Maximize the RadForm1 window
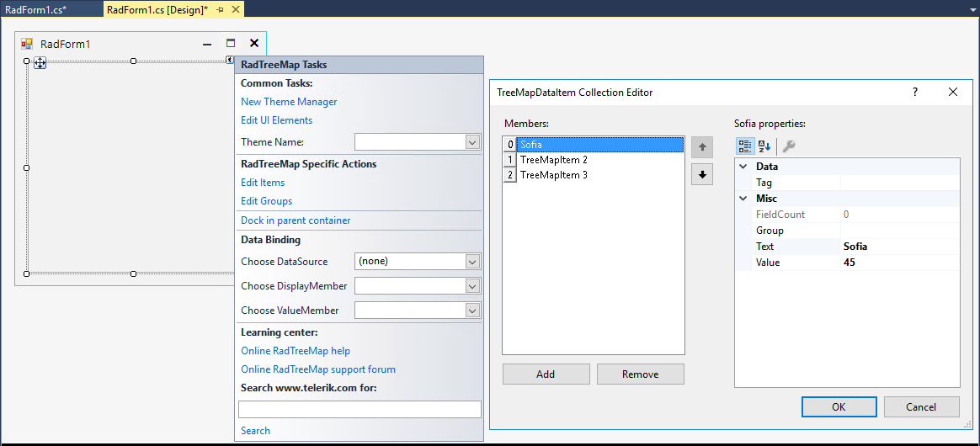Screen dimensions: 980x446 (x=231, y=44)
